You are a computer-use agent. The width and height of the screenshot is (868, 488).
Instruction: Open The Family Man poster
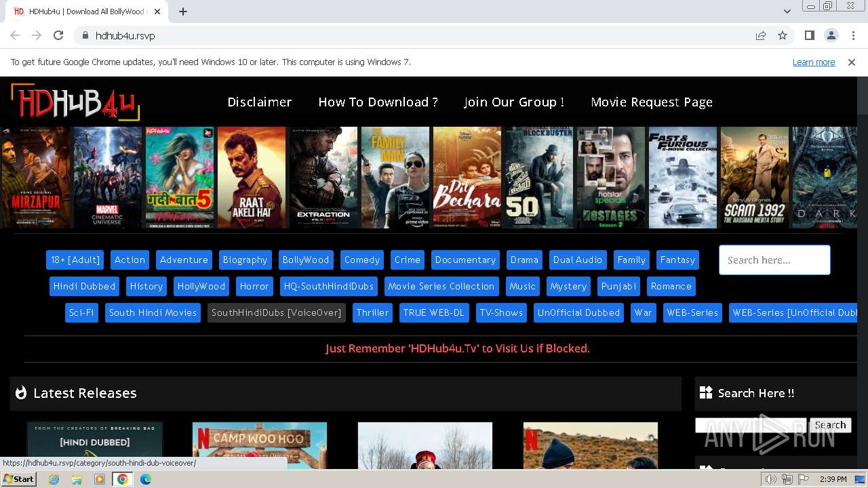click(395, 178)
